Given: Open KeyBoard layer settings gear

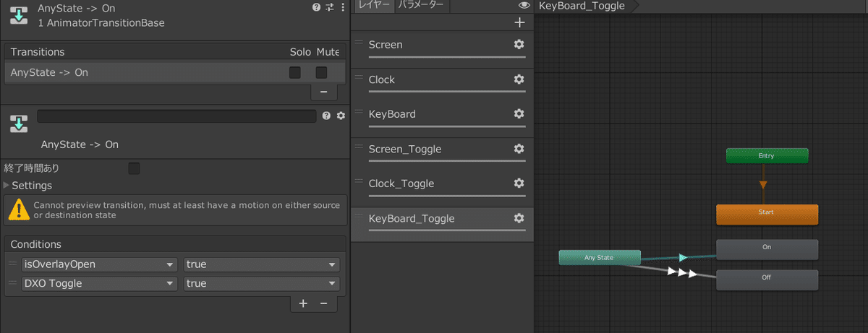Looking at the screenshot, I should point(519,114).
